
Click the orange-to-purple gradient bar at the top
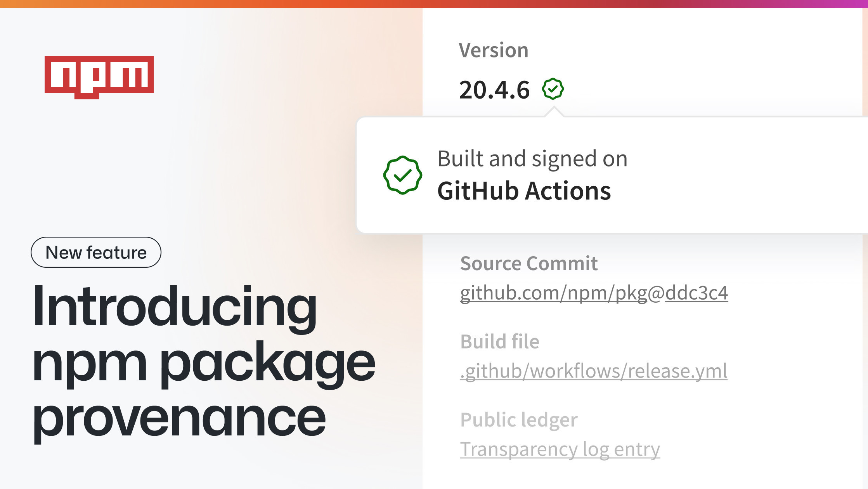[x=434, y=3]
